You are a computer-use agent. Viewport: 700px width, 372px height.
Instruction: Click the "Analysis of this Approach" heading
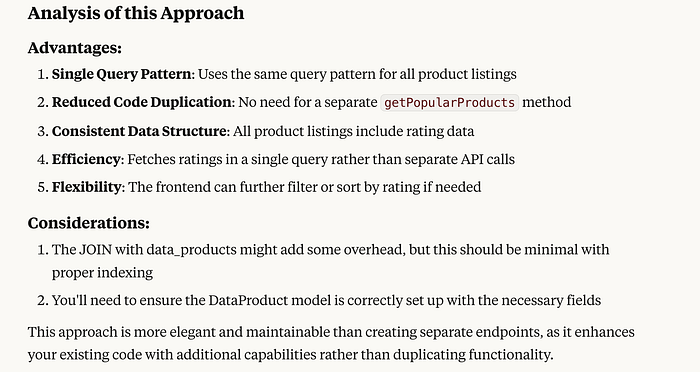pyautogui.click(x=136, y=13)
